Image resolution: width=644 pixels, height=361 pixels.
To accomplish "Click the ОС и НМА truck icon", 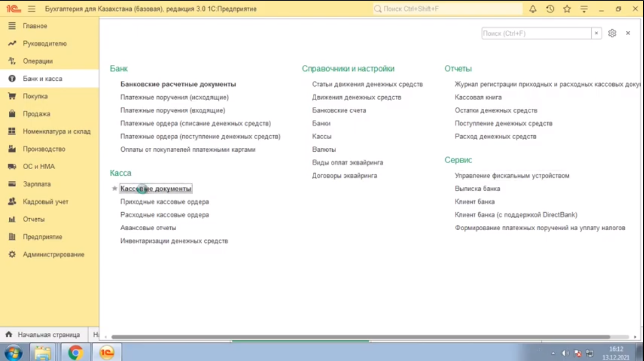I will pyautogui.click(x=12, y=166).
